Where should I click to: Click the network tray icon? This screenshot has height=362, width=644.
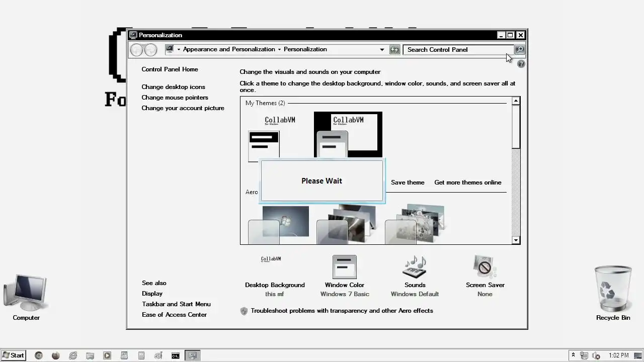(x=584, y=355)
